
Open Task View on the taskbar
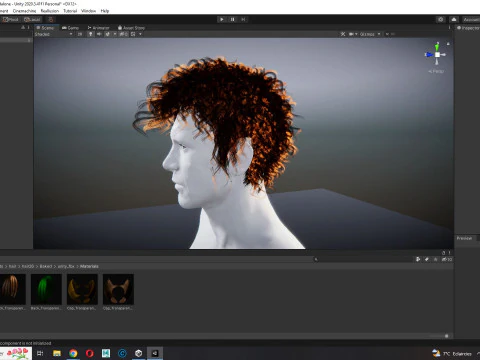tap(40, 353)
